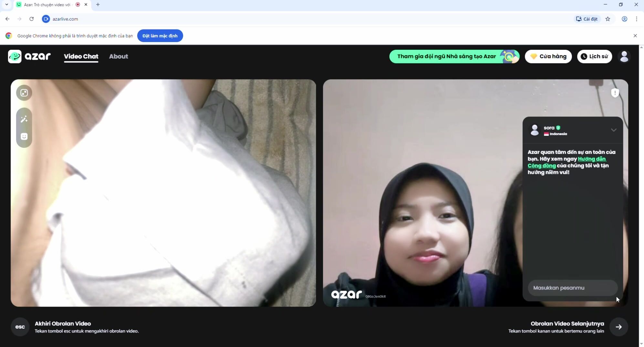Open the Hướng dẫn Cộng đồng link

[567, 162]
